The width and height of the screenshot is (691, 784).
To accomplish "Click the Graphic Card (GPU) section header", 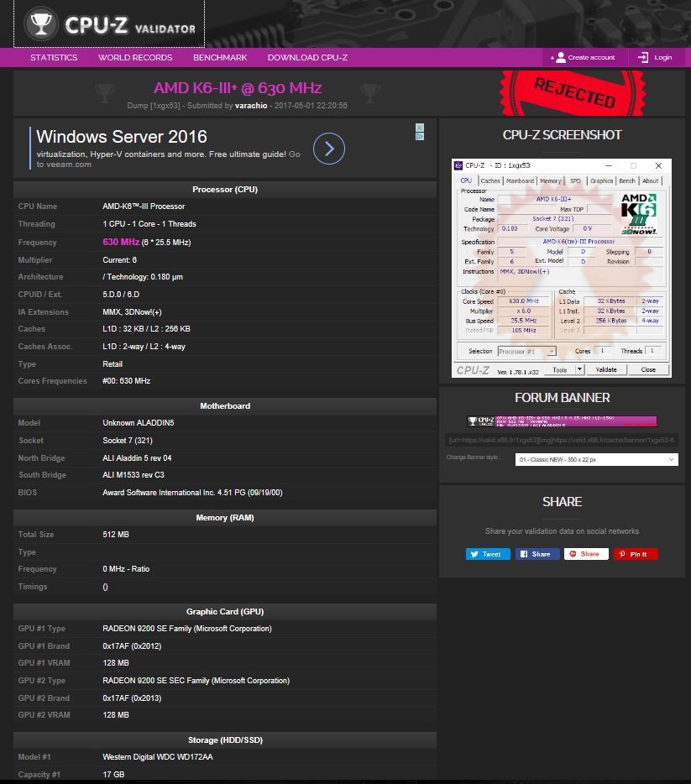I will pos(225,611).
